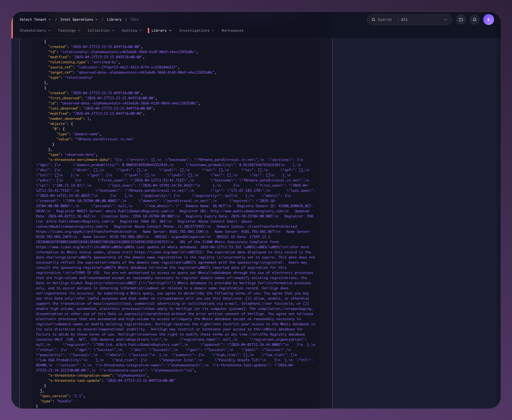Click the search magnifier icon
512x420 pixels.
(373, 20)
